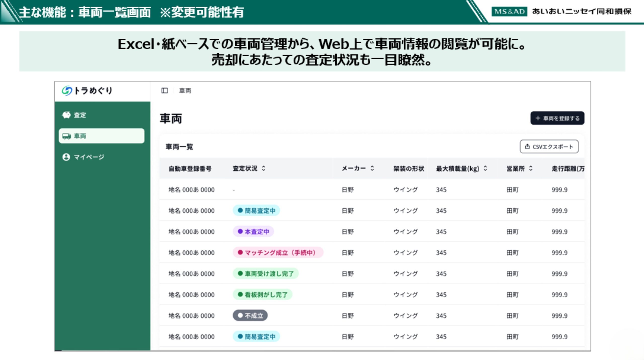Click the 不成立 status badge
The width and height of the screenshot is (644, 360).
(x=250, y=316)
